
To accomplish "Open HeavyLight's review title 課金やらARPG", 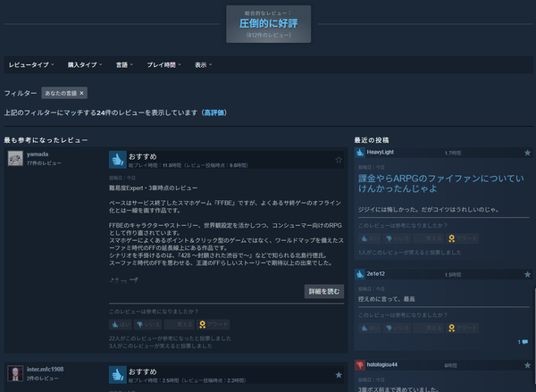I will click(441, 184).
